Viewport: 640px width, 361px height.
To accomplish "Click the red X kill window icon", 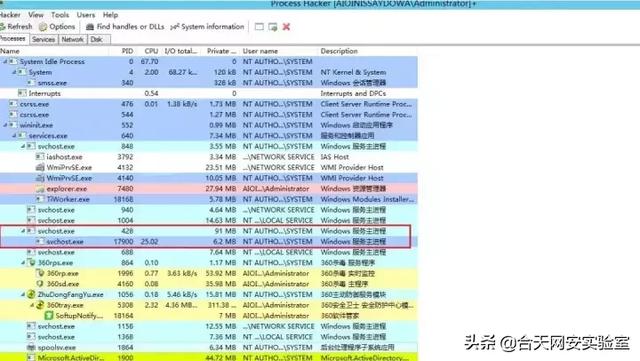I will [x=286, y=27].
